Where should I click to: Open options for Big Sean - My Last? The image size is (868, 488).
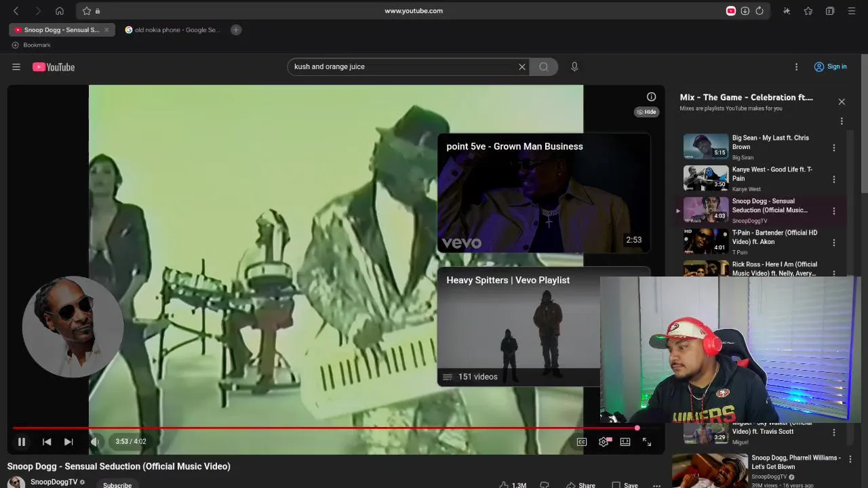coord(834,148)
